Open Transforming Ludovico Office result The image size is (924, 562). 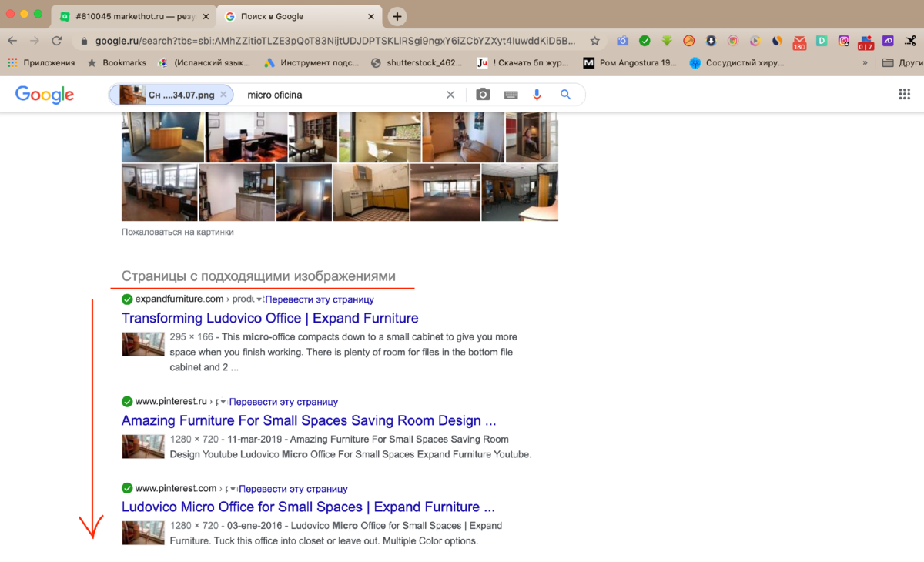click(x=270, y=318)
